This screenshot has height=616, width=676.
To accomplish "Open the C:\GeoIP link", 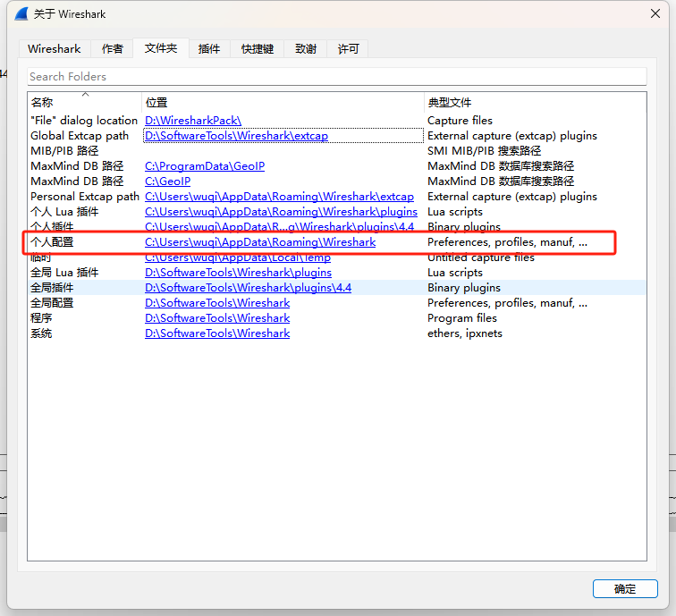I will click(168, 181).
